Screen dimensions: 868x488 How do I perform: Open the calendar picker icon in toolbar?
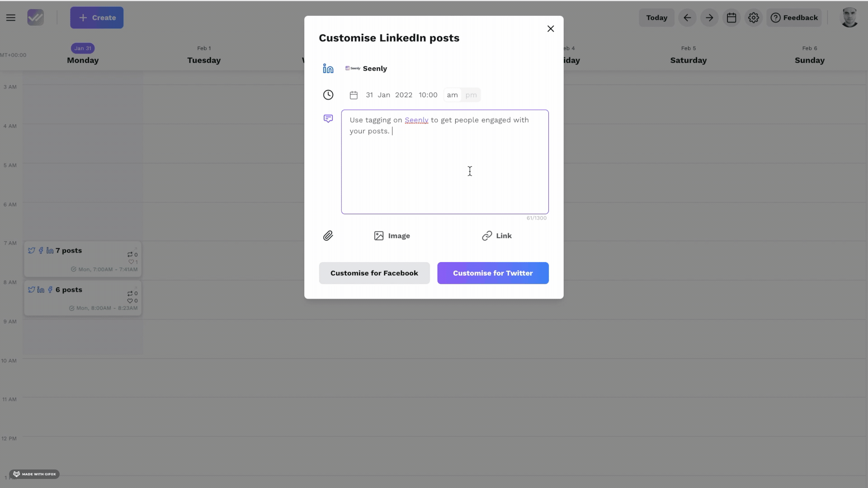[x=731, y=18]
